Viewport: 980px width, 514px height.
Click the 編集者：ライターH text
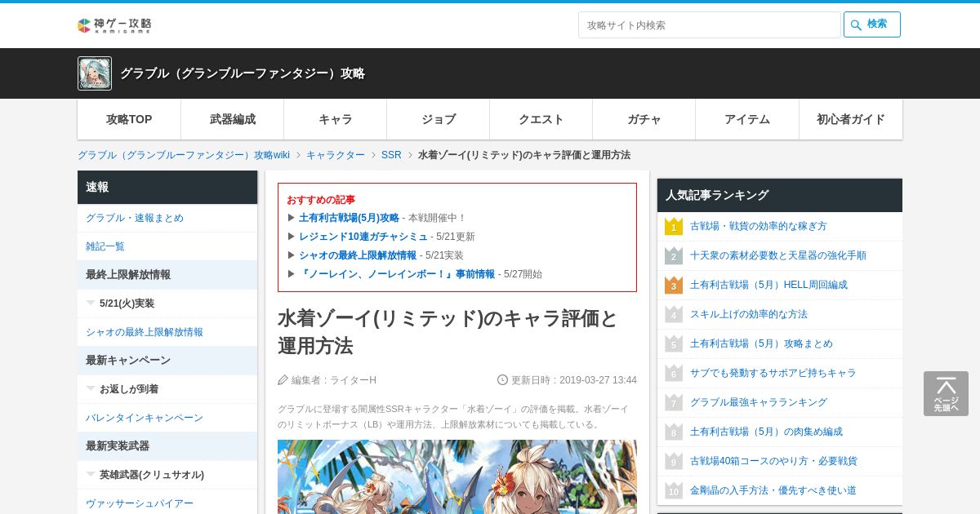pos(334,380)
